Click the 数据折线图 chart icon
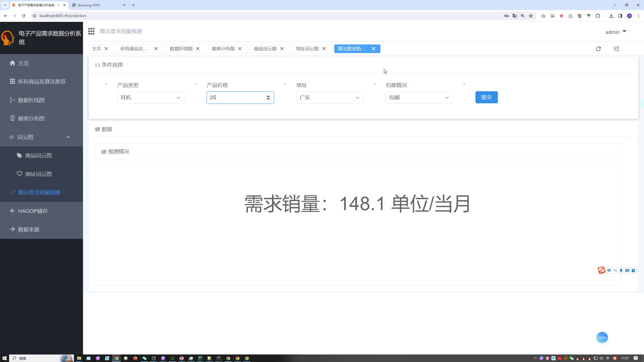The image size is (644, 362). pyautogui.click(x=12, y=100)
